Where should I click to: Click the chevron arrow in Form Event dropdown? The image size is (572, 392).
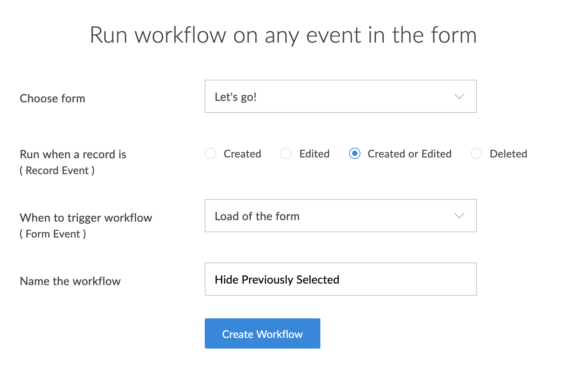(x=459, y=216)
